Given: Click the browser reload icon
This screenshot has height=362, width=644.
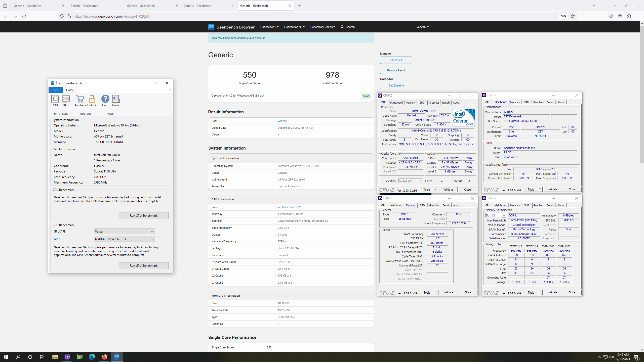Looking at the screenshot, I should 24,16.
